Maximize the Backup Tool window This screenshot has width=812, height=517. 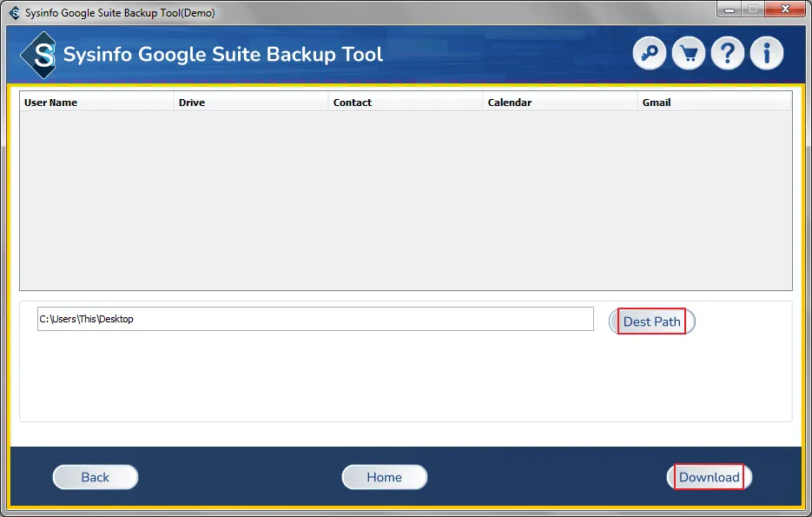[751, 9]
